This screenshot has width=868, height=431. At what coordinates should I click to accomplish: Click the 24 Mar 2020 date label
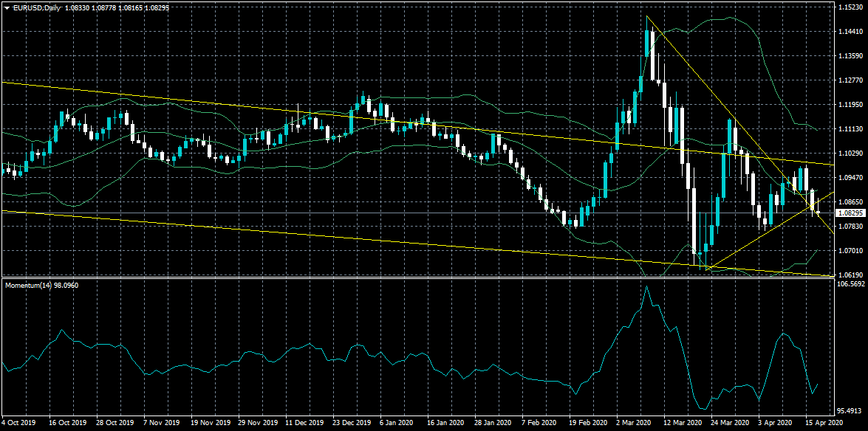tap(730, 422)
